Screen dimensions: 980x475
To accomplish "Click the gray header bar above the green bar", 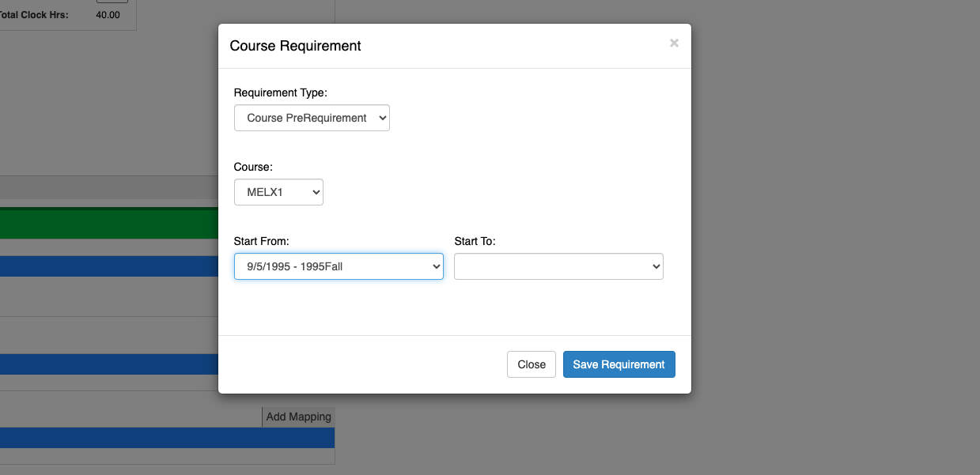I will [x=109, y=187].
